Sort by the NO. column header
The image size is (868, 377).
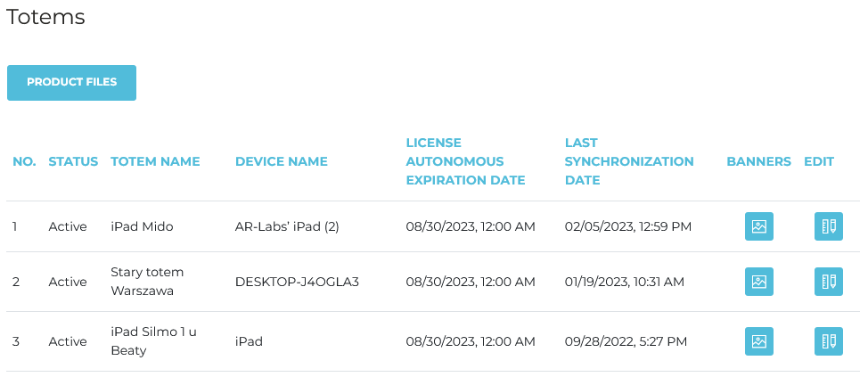click(24, 161)
